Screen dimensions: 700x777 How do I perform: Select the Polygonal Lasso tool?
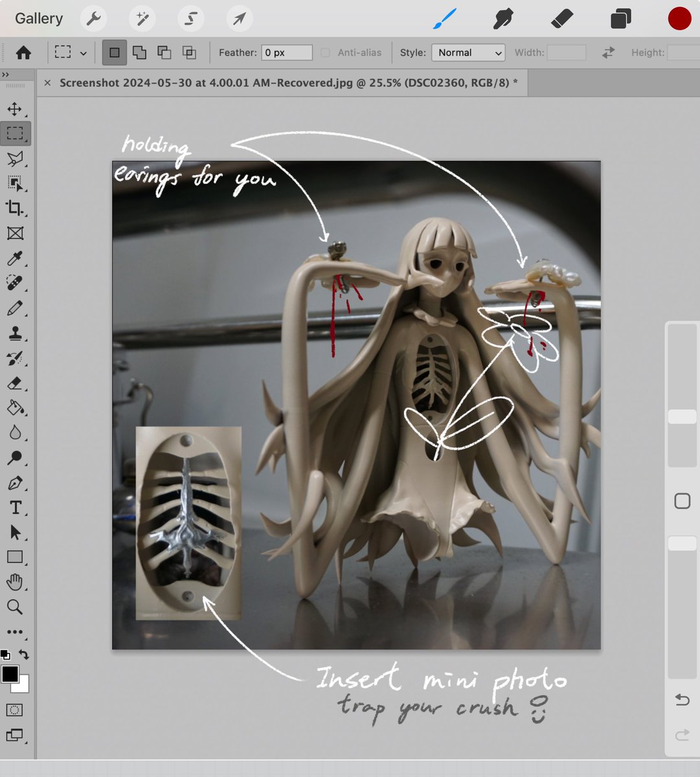pyautogui.click(x=15, y=159)
